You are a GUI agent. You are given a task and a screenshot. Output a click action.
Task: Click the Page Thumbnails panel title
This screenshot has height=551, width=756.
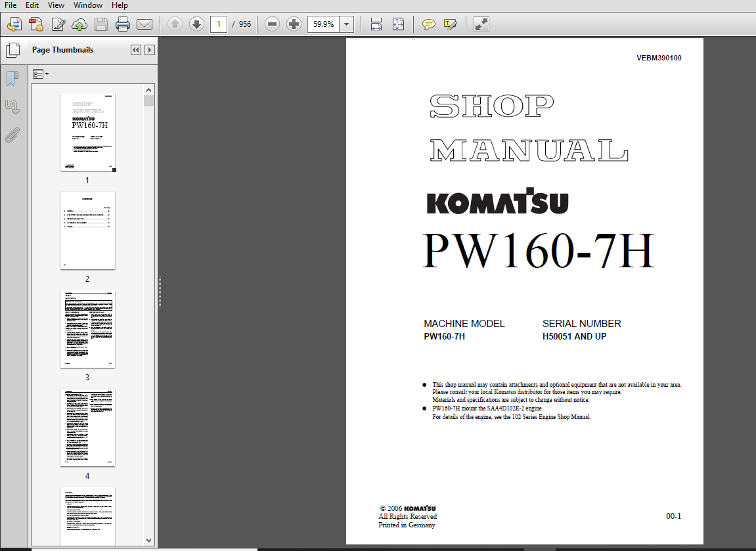tap(62, 50)
